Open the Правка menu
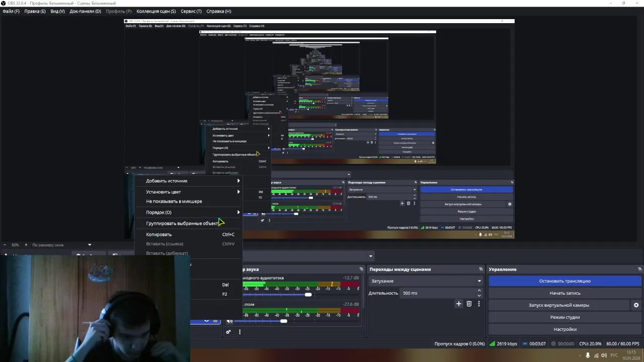644x362 pixels. (x=35, y=11)
